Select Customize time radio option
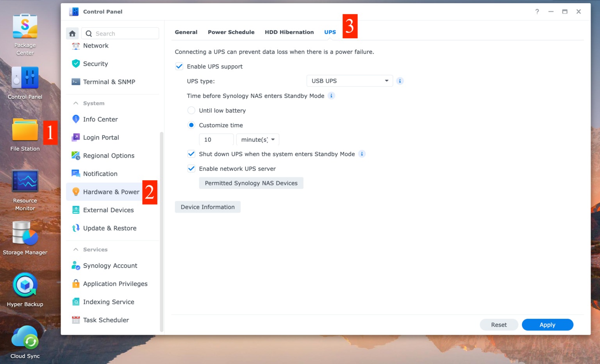This screenshot has width=600, height=364. pyautogui.click(x=191, y=125)
